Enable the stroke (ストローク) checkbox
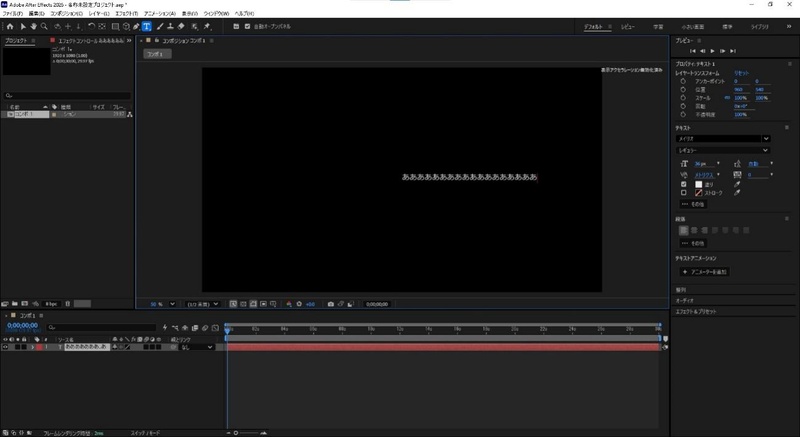This screenshot has width=800, height=437. click(684, 193)
